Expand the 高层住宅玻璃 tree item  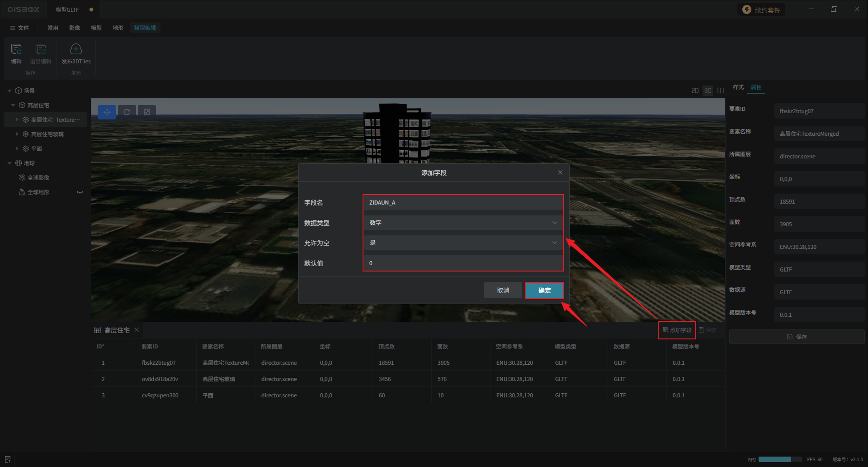[x=17, y=134]
